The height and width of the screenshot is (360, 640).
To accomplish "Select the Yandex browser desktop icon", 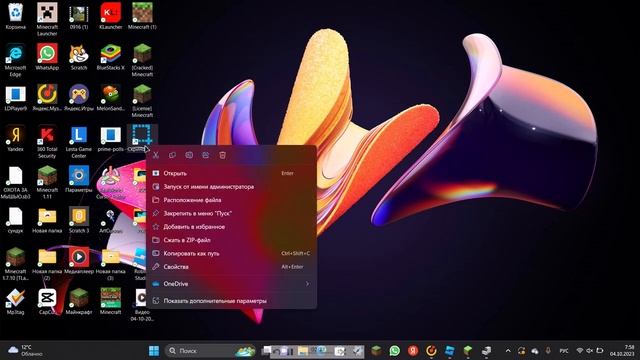I will coord(16,139).
